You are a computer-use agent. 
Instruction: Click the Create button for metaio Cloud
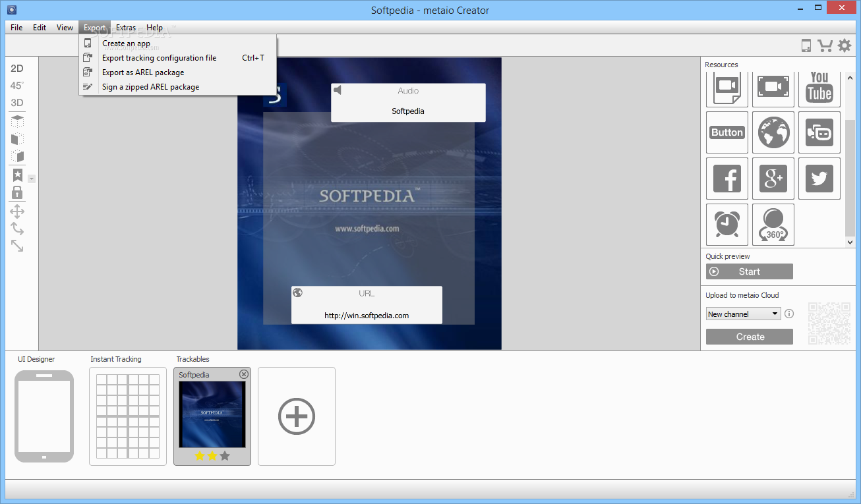(750, 337)
